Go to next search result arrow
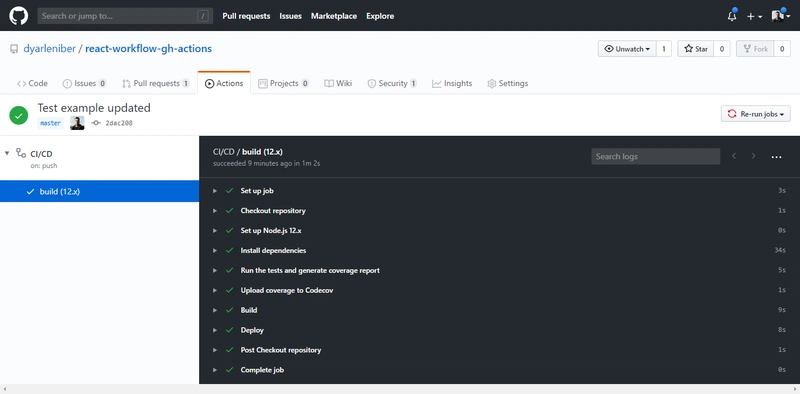The image size is (800, 394). [754, 156]
